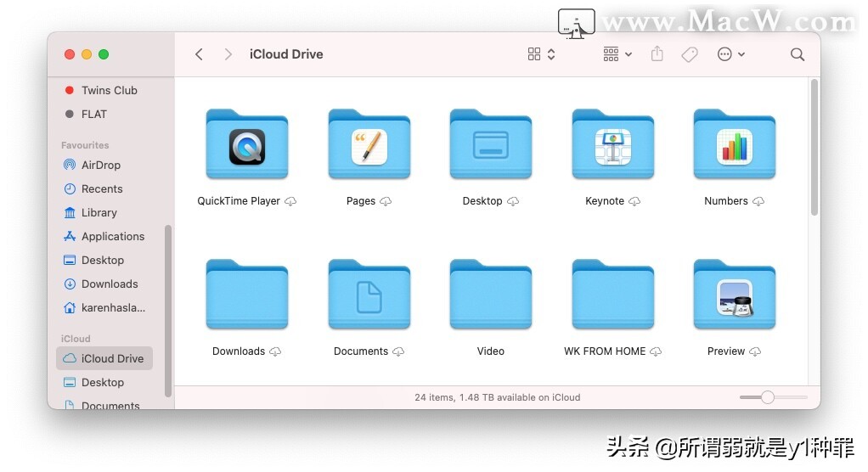Select the Pages folder

pyautogui.click(x=369, y=143)
